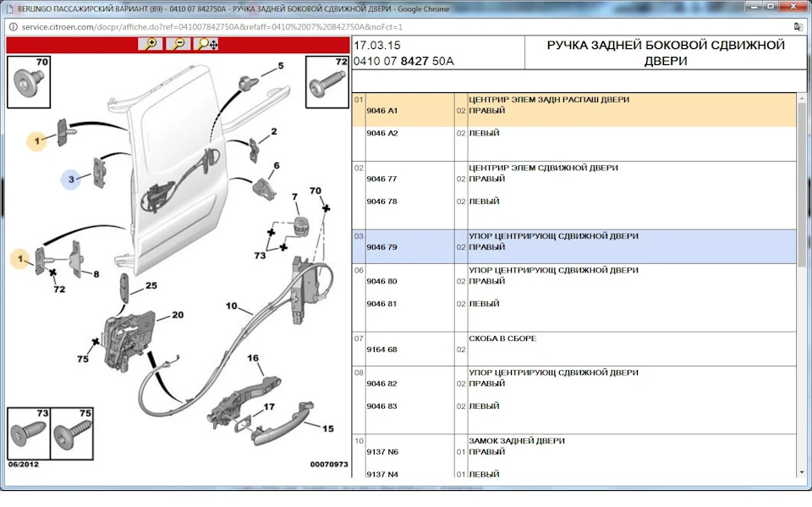812x507 pixels.
Task: Select part number 9046 79
Action: (x=381, y=247)
